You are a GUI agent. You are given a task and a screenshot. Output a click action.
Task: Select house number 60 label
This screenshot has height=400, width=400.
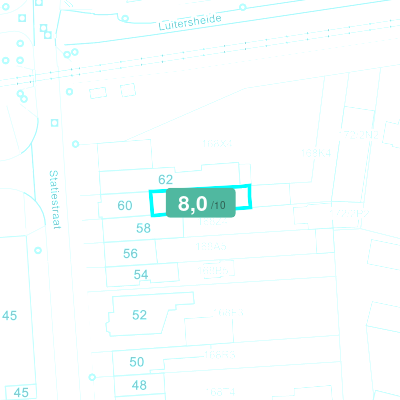pyautogui.click(x=125, y=205)
